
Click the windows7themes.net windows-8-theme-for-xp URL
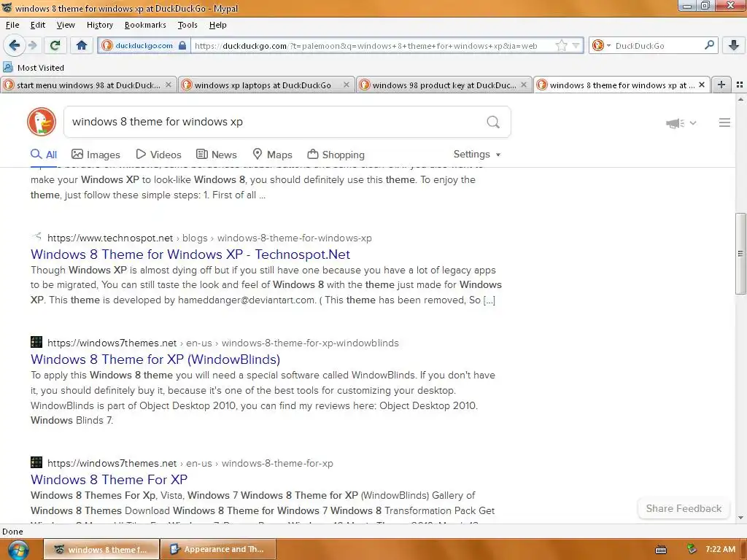click(190, 463)
